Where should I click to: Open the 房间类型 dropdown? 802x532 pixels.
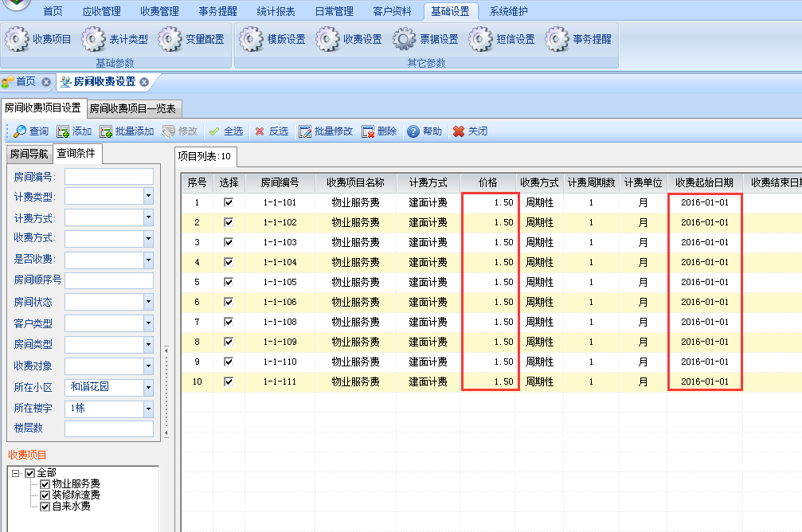point(148,344)
